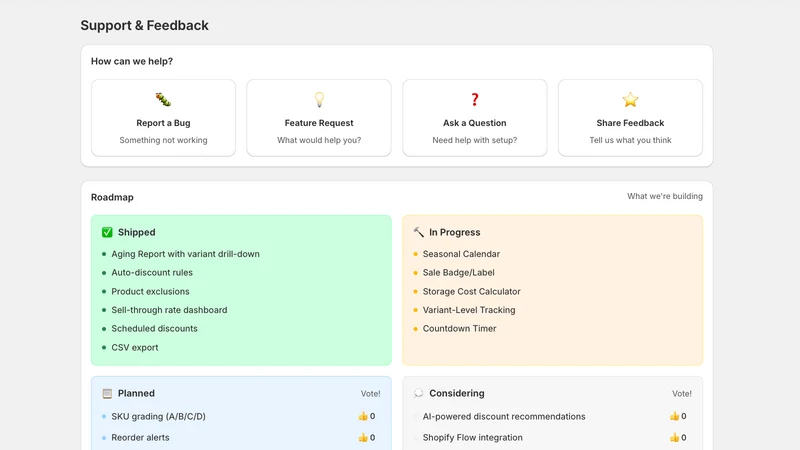Click the star icon on Share Feedback
Viewport: 800px width, 450px height.
[x=630, y=99]
